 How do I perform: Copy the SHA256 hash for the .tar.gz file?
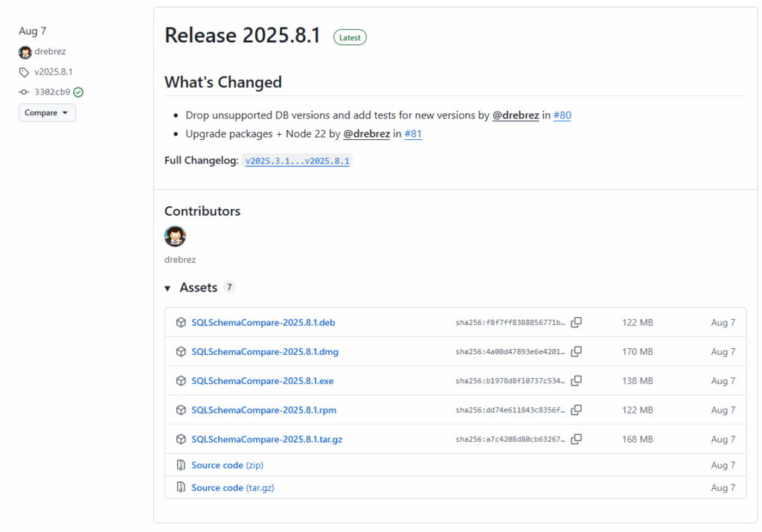(576, 439)
